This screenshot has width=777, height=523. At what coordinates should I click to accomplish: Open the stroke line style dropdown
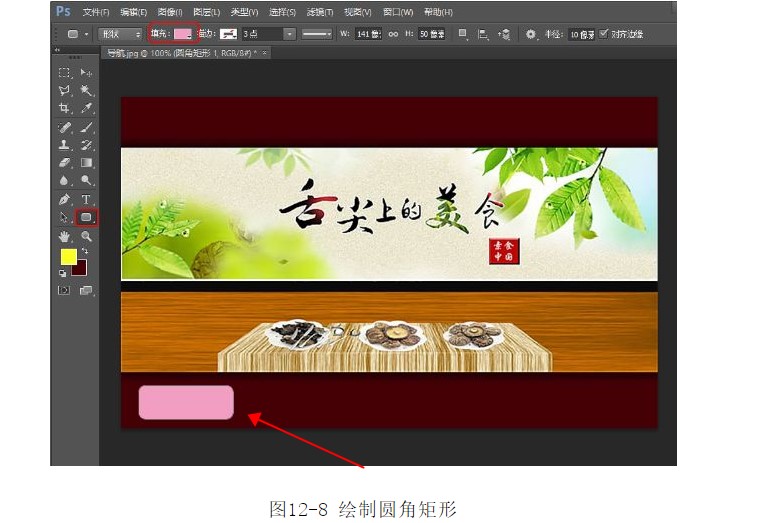(317, 34)
